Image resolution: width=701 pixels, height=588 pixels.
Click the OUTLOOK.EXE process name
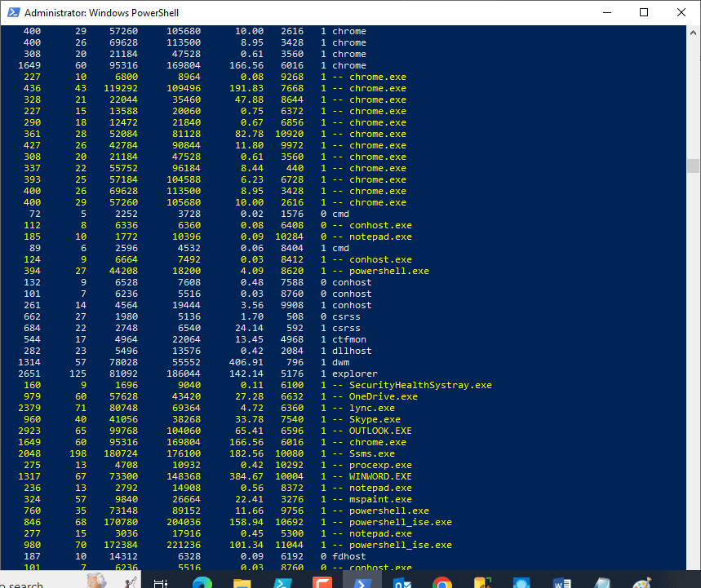380,431
